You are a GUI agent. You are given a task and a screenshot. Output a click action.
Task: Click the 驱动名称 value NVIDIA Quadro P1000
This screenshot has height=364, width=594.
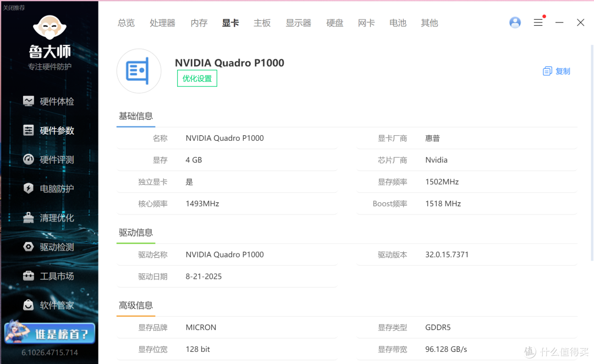[x=224, y=255]
